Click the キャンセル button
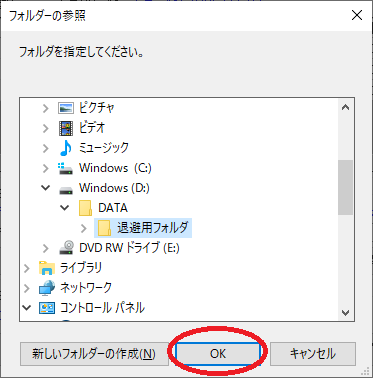373x378 pixels. (x=313, y=354)
